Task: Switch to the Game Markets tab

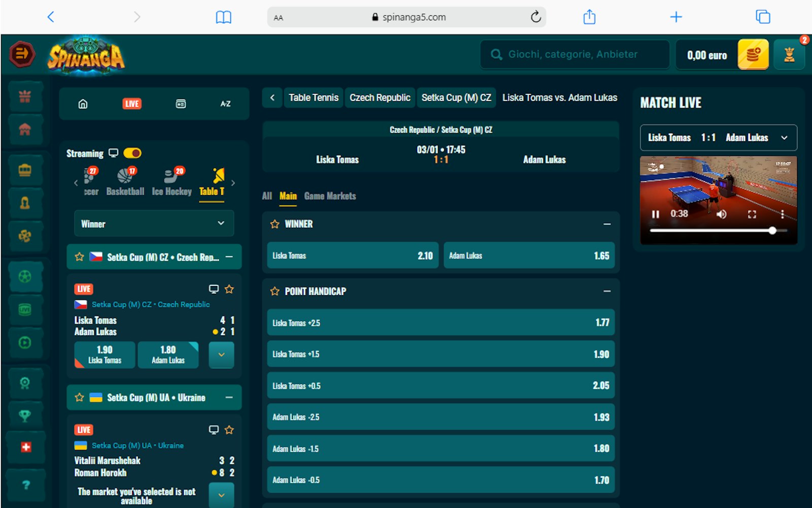Action: [x=330, y=196]
